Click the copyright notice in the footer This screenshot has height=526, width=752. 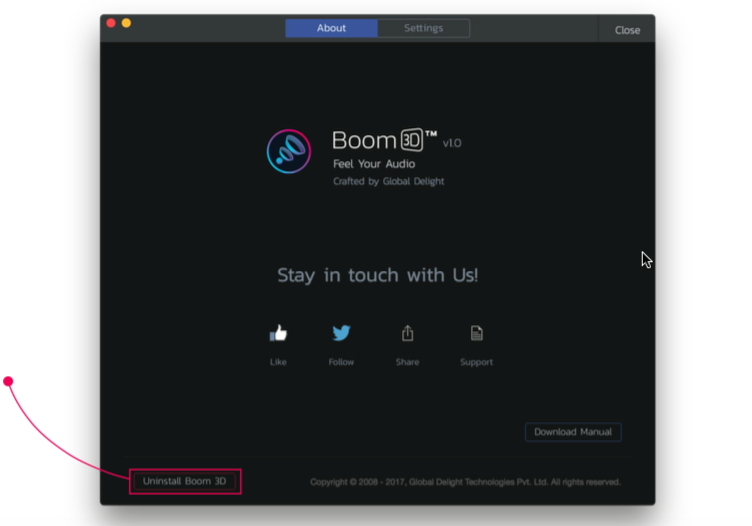[465, 482]
